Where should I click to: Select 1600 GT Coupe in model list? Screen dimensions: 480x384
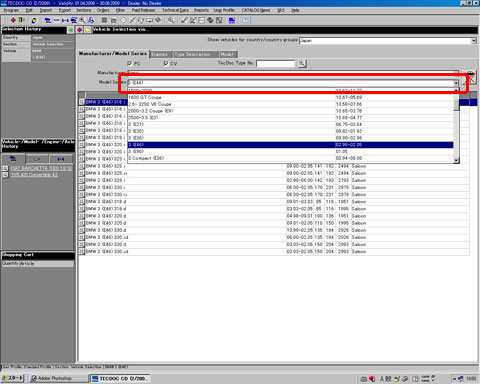click(x=291, y=97)
